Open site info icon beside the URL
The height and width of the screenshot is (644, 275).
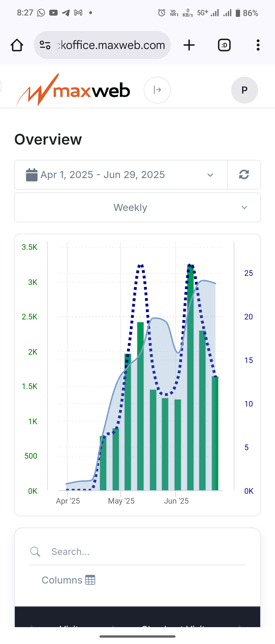(x=45, y=45)
